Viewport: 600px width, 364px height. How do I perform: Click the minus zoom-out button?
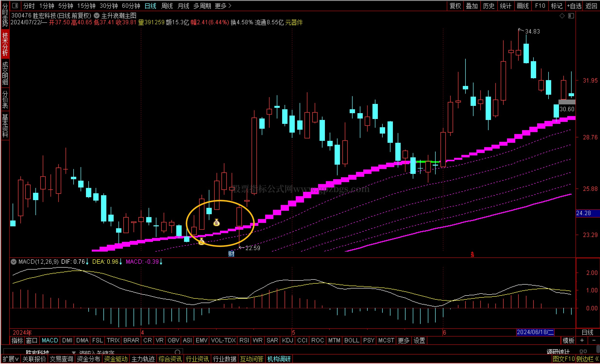click(594, 340)
